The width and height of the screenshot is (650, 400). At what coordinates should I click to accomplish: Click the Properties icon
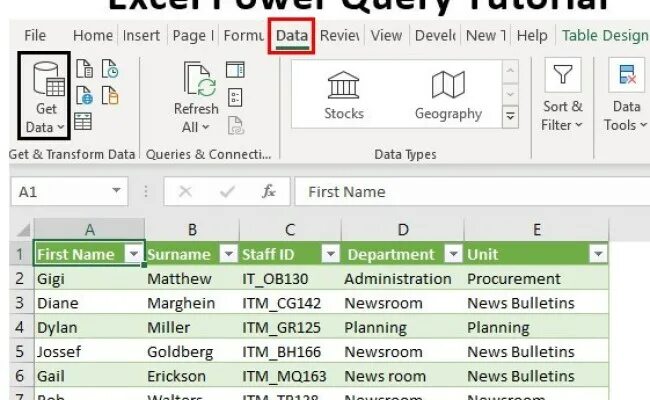pos(235,98)
